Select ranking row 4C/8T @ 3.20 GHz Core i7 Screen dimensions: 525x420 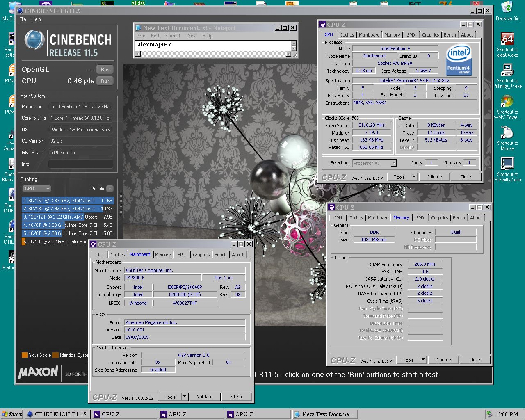click(x=68, y=225)
